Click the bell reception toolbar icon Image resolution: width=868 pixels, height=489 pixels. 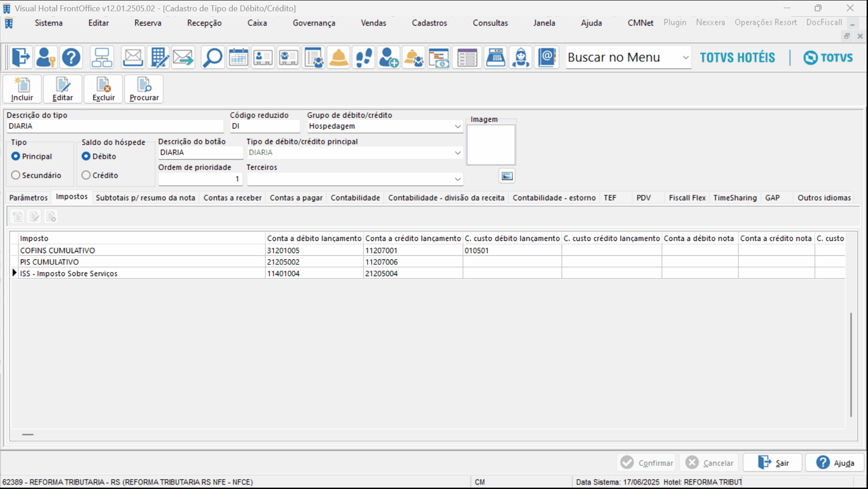pos(338,58)
